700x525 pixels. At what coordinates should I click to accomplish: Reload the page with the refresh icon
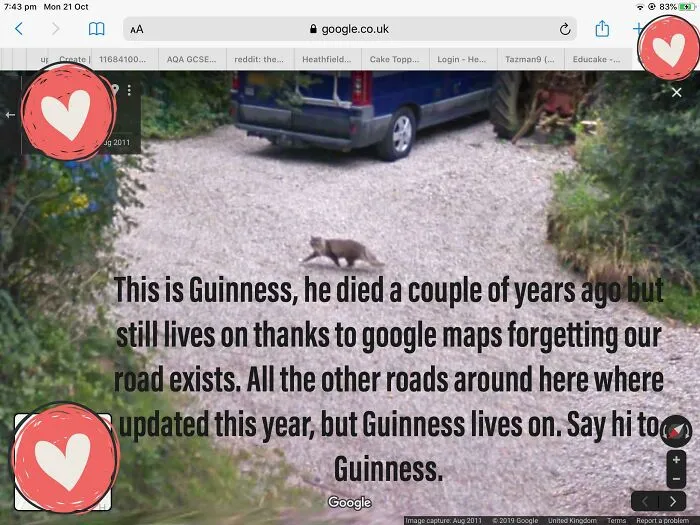click(565, 29)
